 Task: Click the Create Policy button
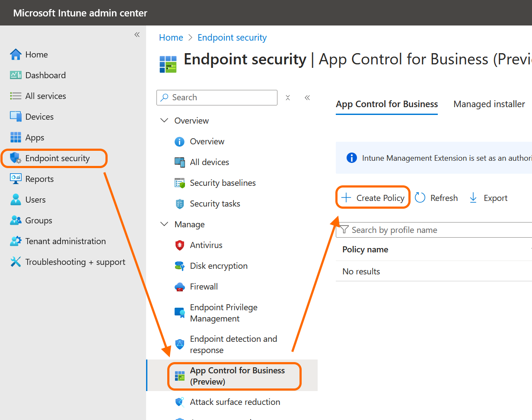(x=373, y=198)
